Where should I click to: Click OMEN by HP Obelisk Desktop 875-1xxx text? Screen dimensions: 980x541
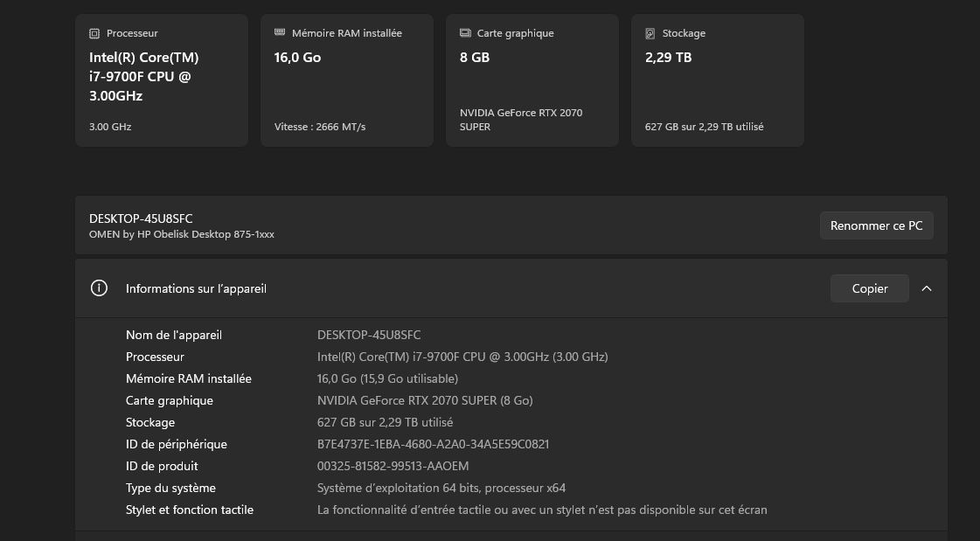point(181,234)
